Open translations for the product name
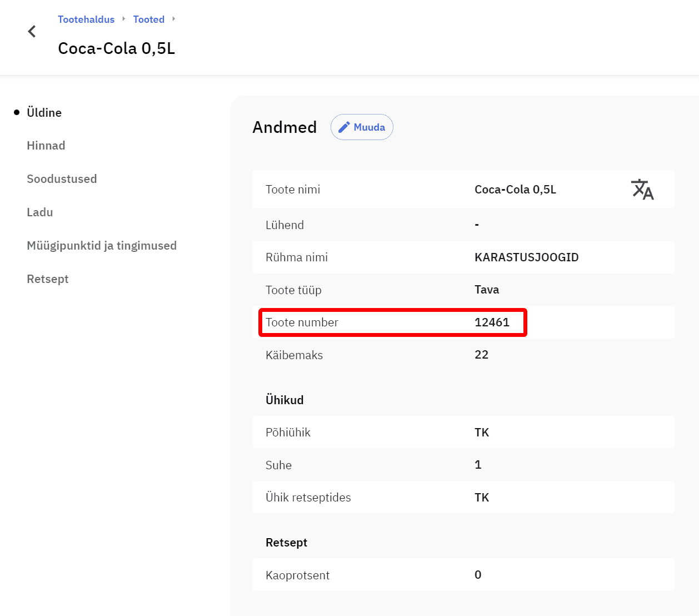 642,190
